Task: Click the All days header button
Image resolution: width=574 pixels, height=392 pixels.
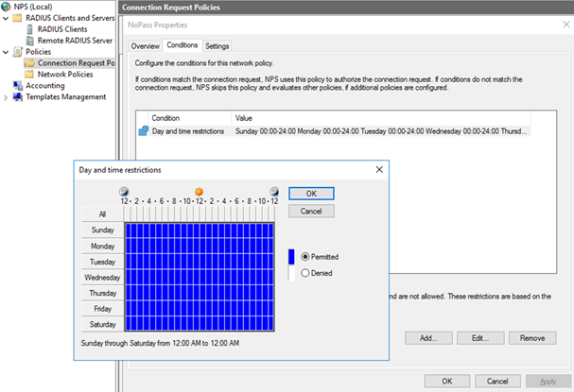Action: pos(101,213)
